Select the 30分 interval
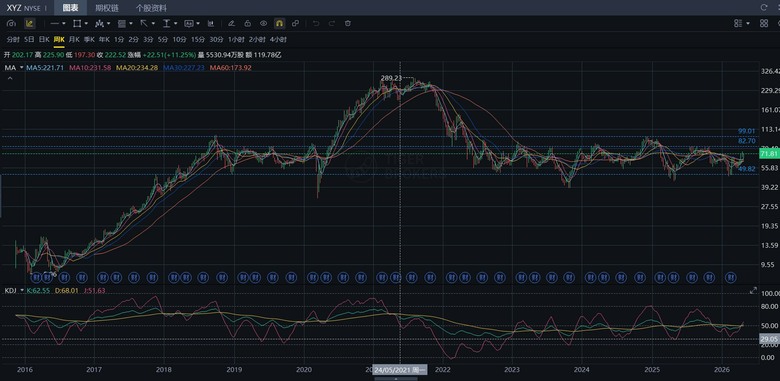Viewport: 780px width, 381px height. [x=216, y=39]
